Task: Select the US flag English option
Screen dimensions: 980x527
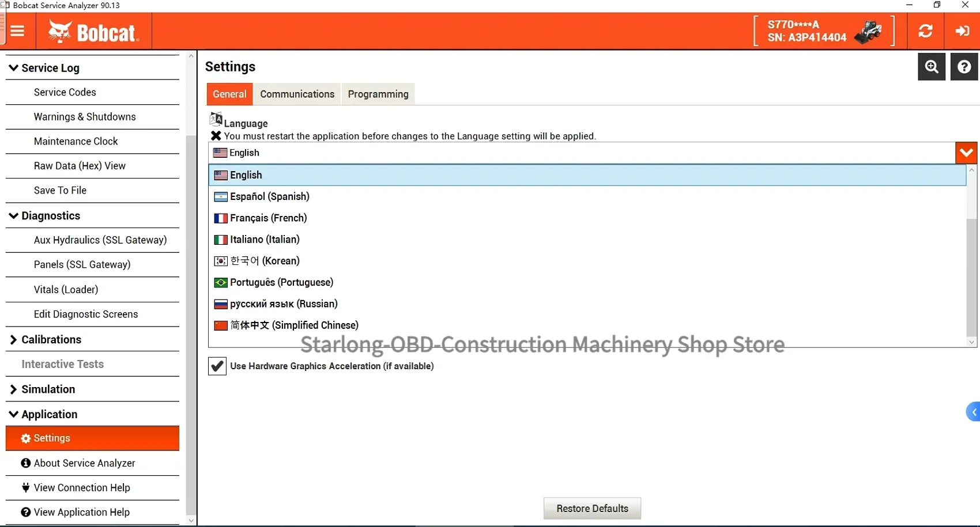Action: (x=587, y=175)
